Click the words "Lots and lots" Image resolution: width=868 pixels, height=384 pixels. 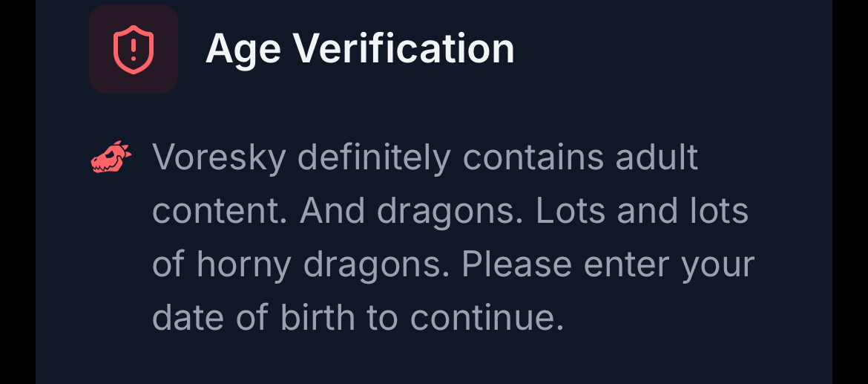(x=642, y=211)
